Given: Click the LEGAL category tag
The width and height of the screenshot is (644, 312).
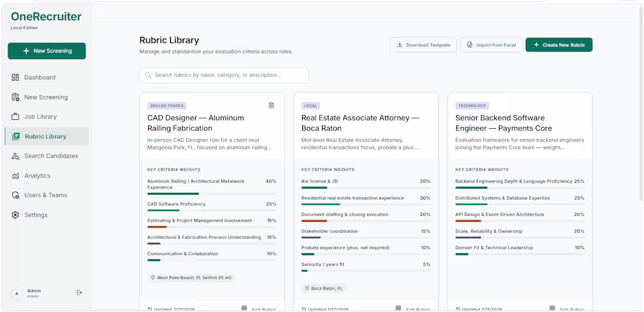Looking at the screenshot, I should [310, 105].
